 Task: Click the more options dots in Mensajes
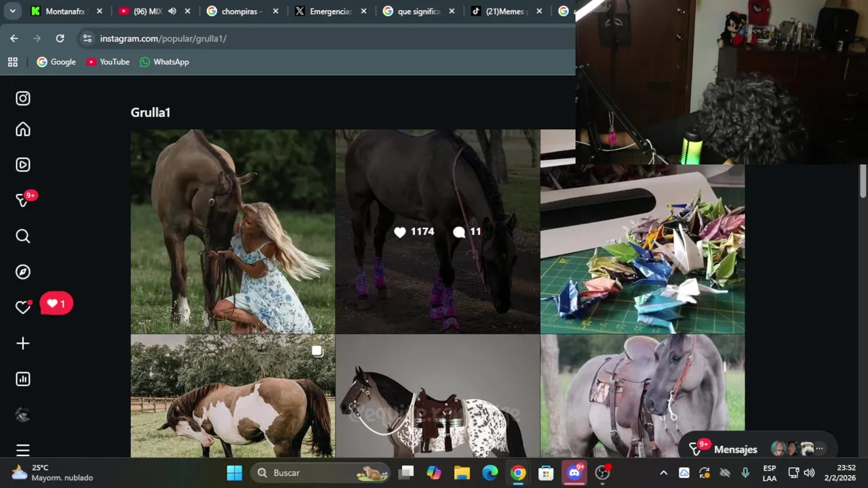pos(819,449)
